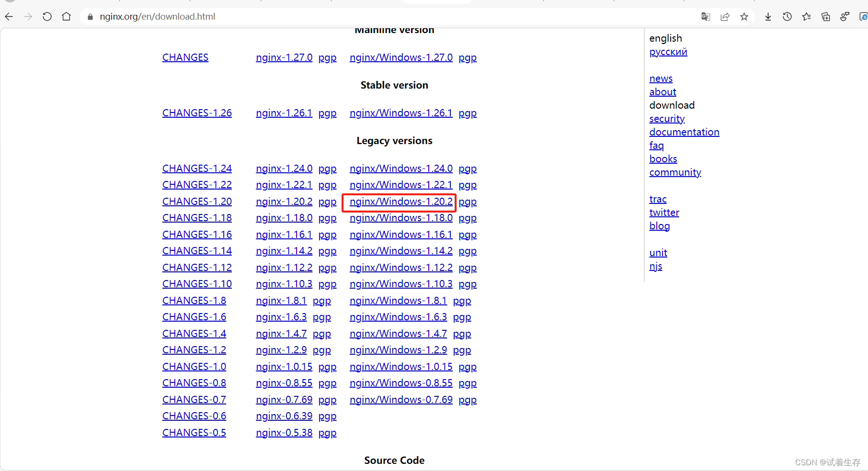The width and height of the screenshot is (868, 471).
Task: Open pgp signature beside nginx-1.26.1
Action: coord(327,113)
